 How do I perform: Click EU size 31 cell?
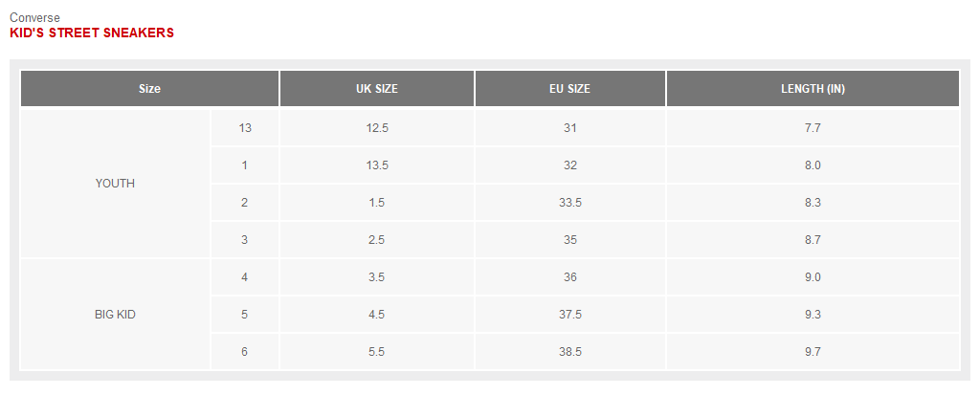coord(569,127)
